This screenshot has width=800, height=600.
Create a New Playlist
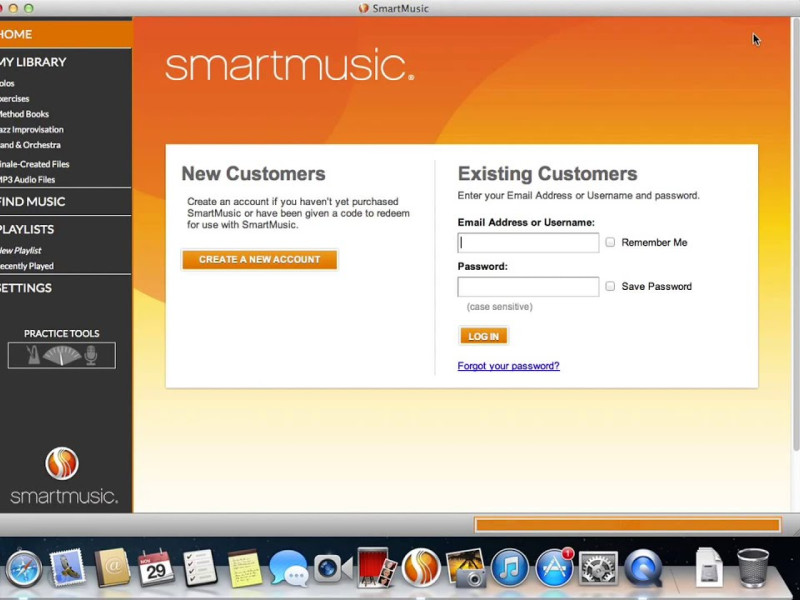coord(21,251)
